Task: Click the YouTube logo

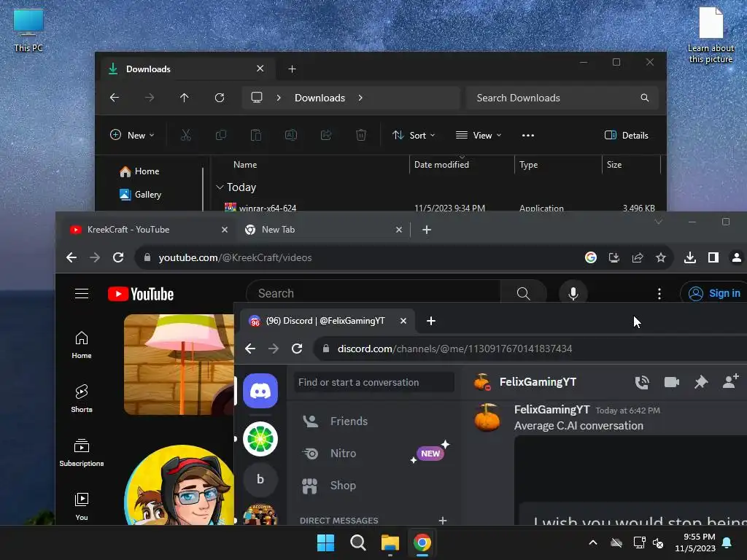Action: click(x=141, y=294)
